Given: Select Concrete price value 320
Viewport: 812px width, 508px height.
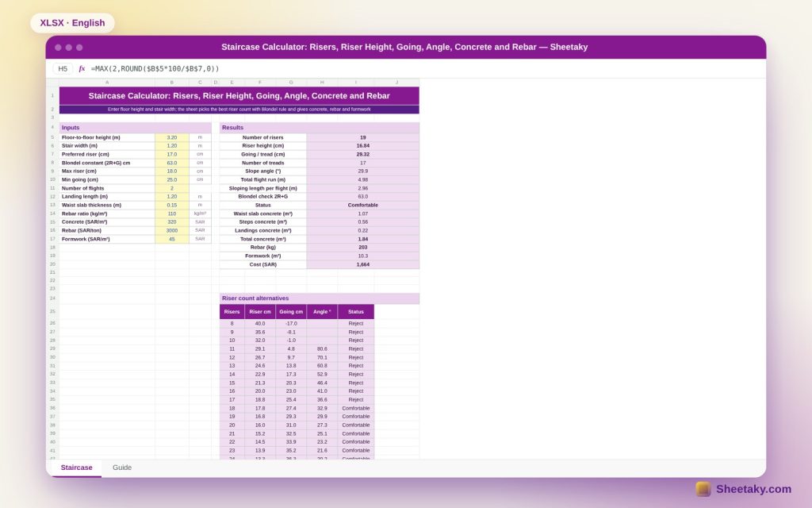Looking at the screenshot, I should [172, 222].
